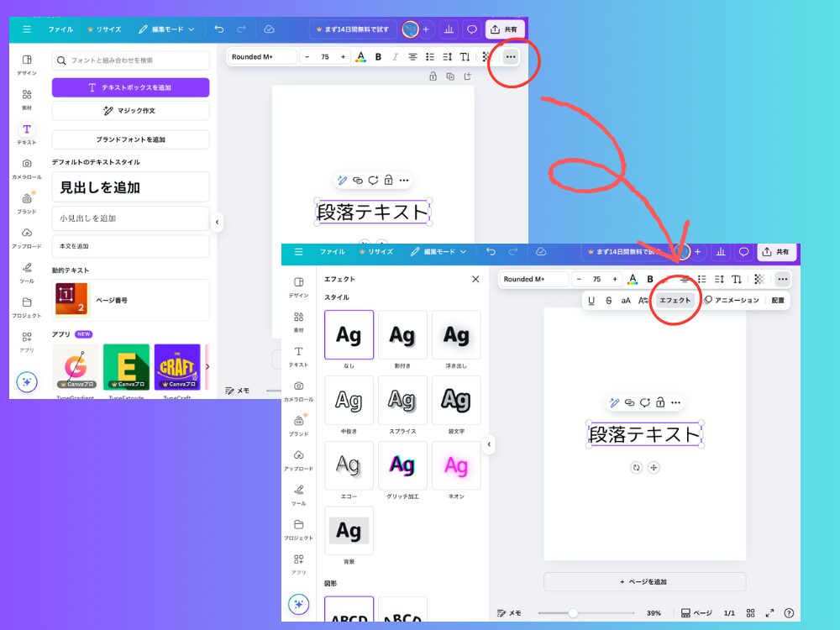
Task: Close the エフェクト panel in lower-right screenshot
Action: pos(475,279)
